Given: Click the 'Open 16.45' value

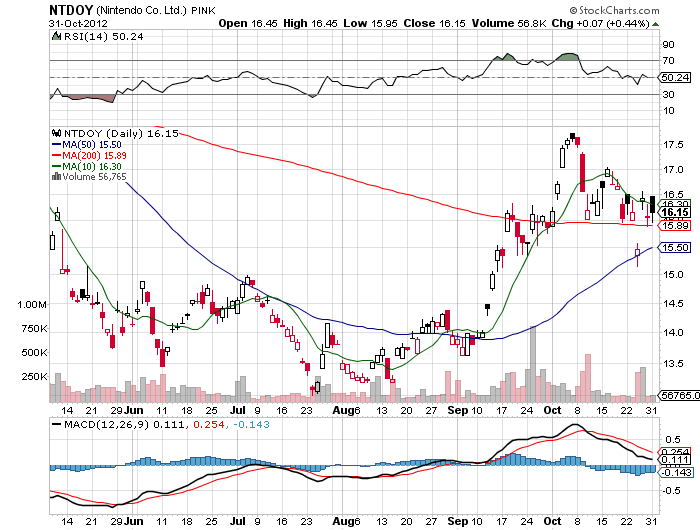Looking at the screenshot, I should coord(248,24).
